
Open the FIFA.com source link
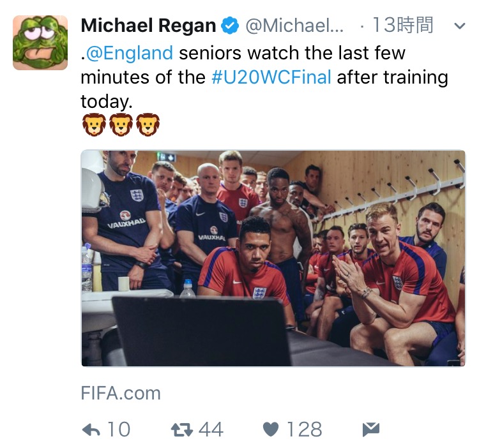click(121, 393)
